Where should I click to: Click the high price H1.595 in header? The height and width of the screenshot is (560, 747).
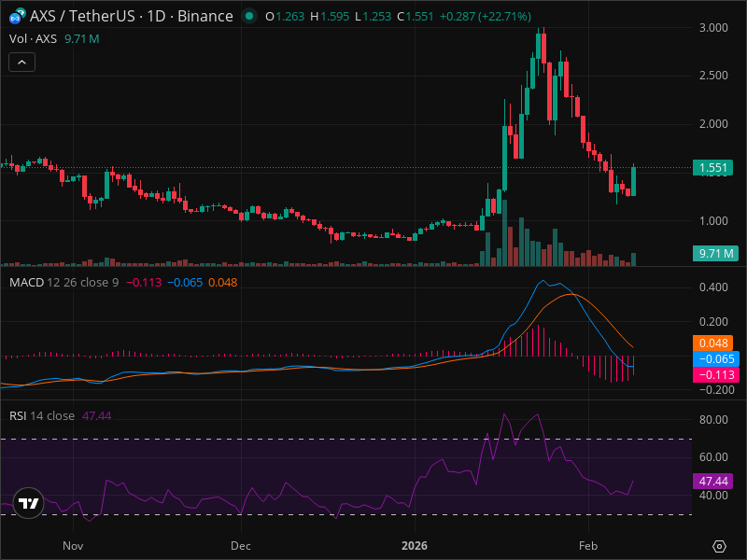[x=330, y=17]
